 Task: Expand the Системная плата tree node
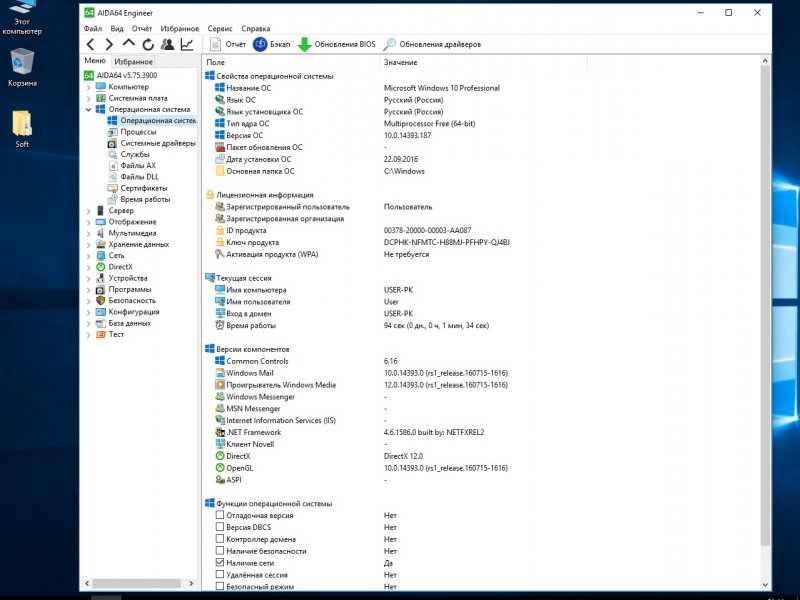88,98
